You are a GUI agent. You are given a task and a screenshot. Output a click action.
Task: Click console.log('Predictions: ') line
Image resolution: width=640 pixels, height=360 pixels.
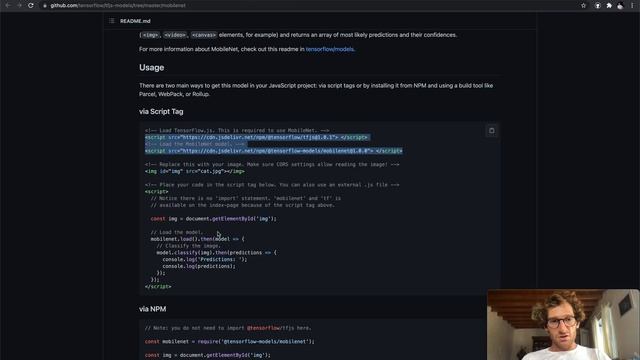[x=205, y=259]
